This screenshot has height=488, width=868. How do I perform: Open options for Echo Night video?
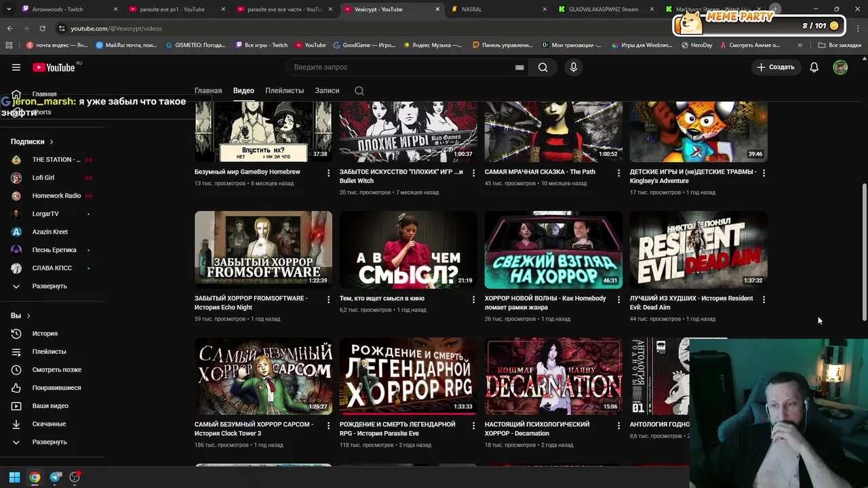coord(328,299)
